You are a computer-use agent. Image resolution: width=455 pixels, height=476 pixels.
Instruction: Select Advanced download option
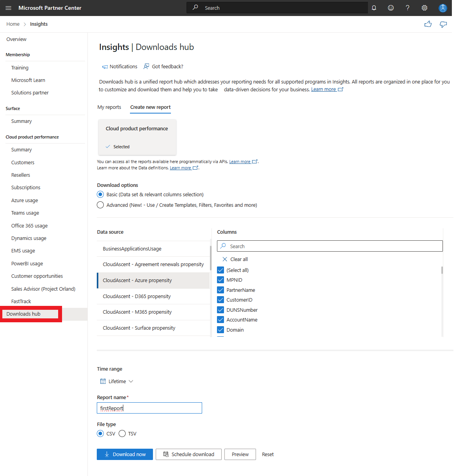[100, 205]
